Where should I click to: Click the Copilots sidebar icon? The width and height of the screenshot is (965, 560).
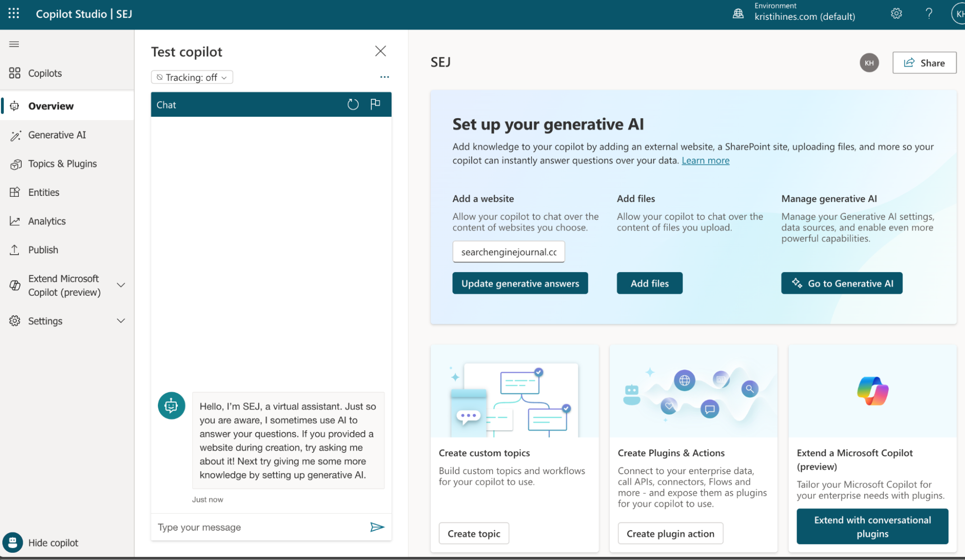[14, 72]
